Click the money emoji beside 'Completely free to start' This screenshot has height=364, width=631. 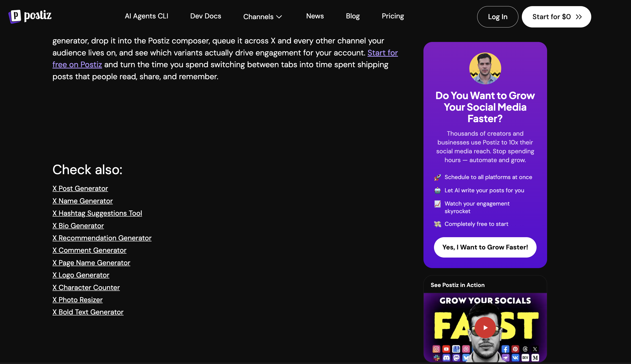tap(437, 224)
